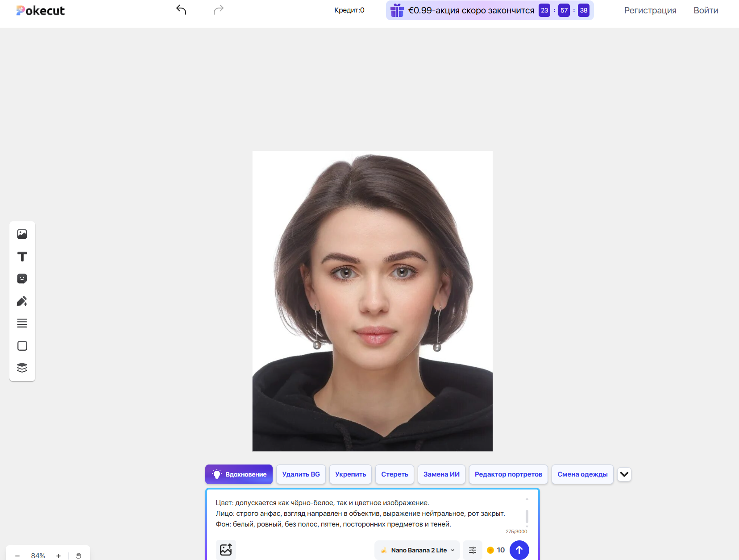Choose Стереть tool
The width and height of the screenshot is (739, 560).
(394, 474)
